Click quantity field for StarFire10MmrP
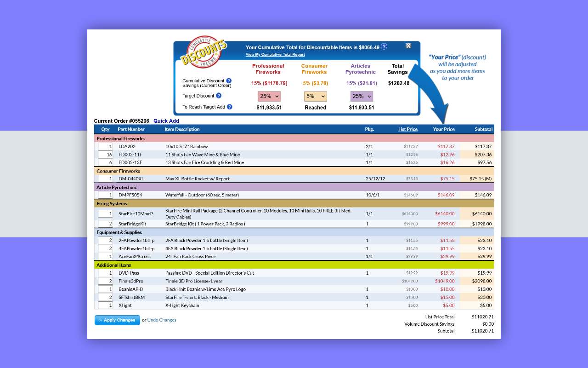The image size is (588, 368). (x=105, y=213)
